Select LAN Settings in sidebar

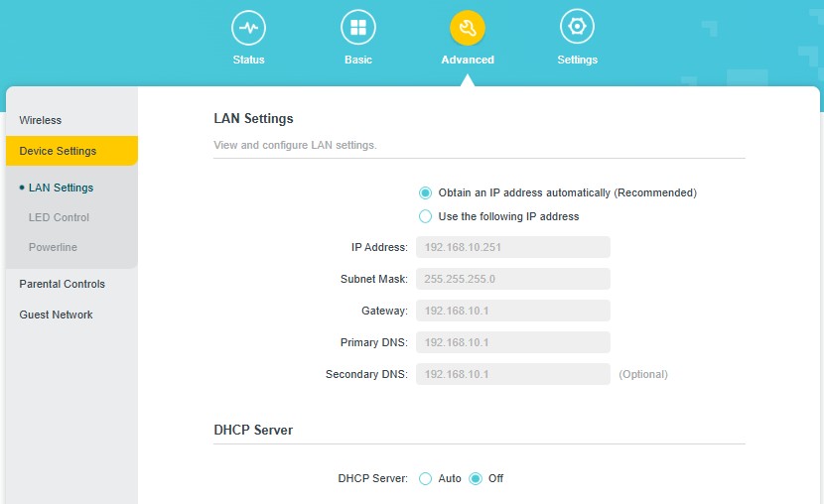coord(61,188)
